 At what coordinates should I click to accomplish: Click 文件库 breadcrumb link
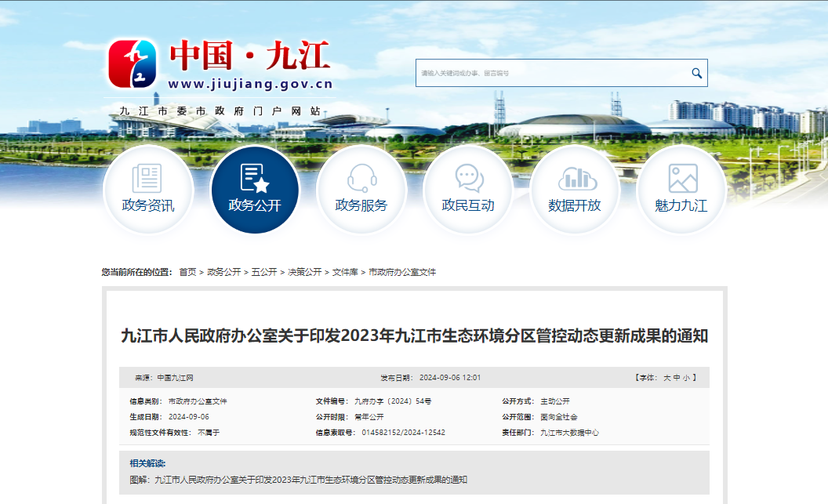[x=345, y=272]
